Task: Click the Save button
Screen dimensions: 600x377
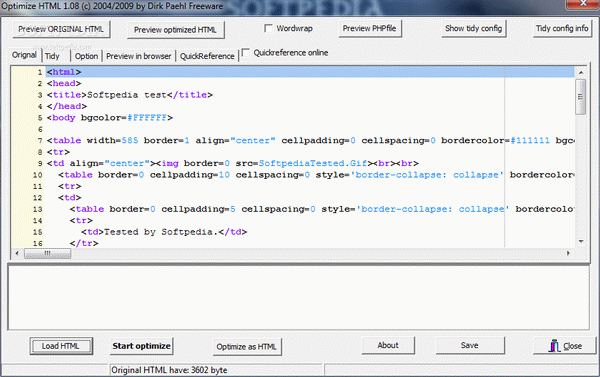Action: [470, 345]
